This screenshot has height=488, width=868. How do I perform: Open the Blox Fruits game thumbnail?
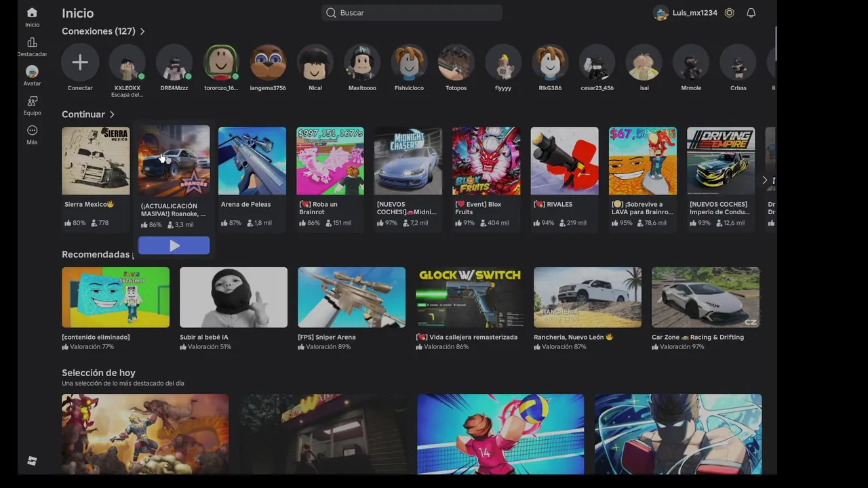[486, 161]
